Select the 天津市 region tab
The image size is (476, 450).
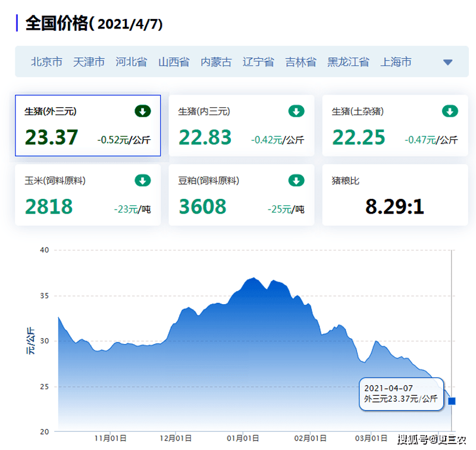[x=89, y=62]
